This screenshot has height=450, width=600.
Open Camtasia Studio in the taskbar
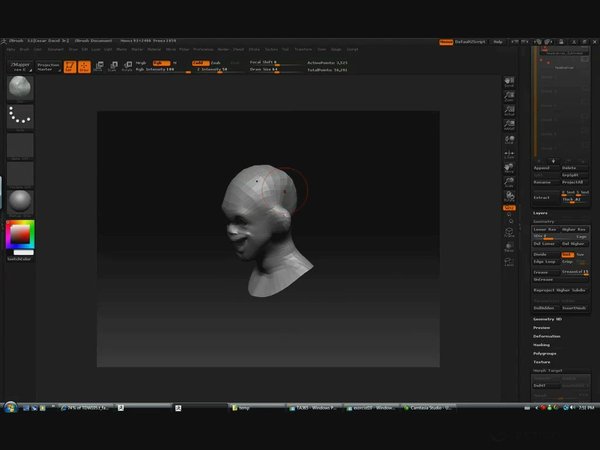[428, 408]
